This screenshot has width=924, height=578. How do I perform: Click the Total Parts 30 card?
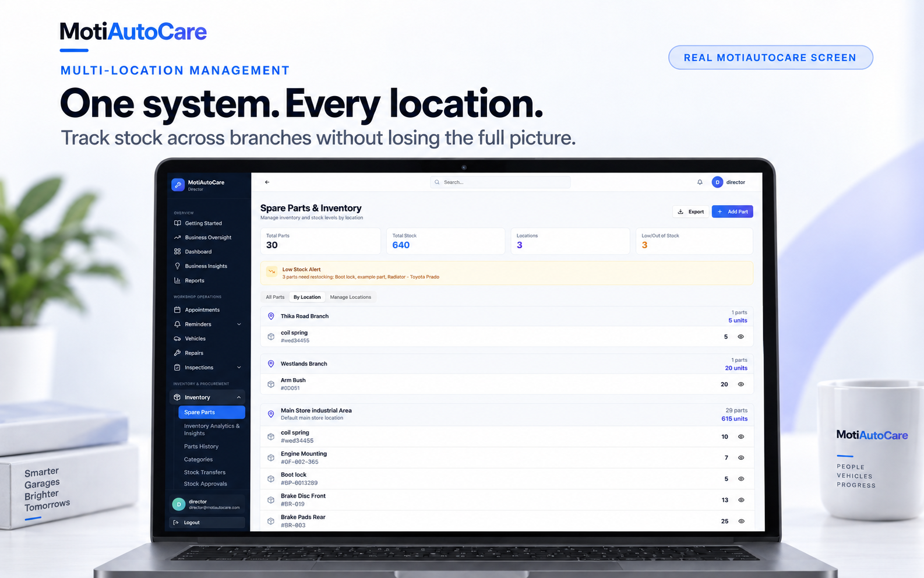tap(320, 241)
